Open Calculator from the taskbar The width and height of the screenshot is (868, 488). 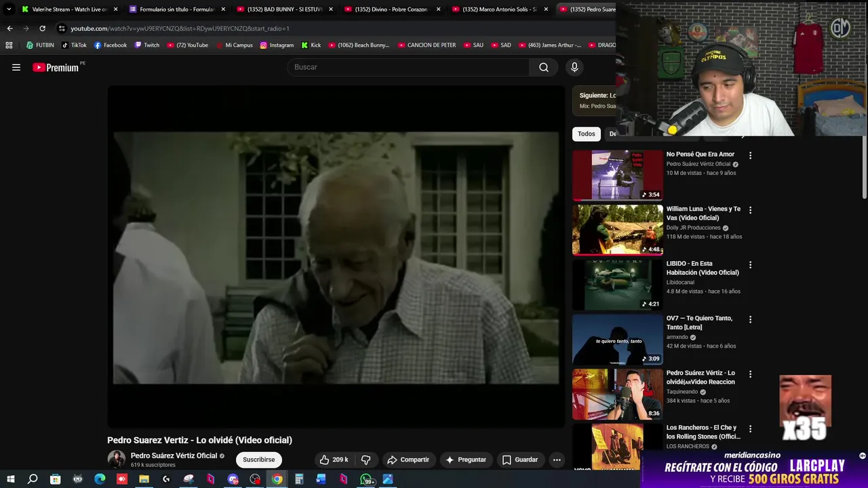[299, 479]
